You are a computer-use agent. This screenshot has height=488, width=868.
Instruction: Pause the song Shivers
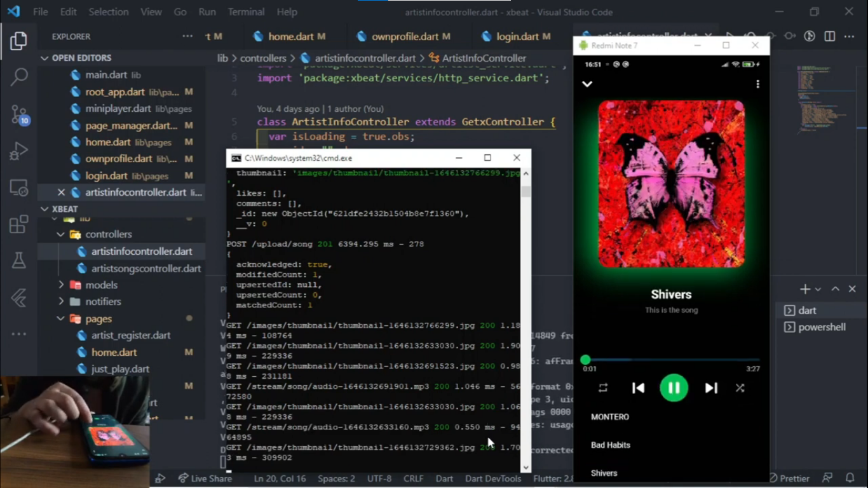(x=674, y=388)
